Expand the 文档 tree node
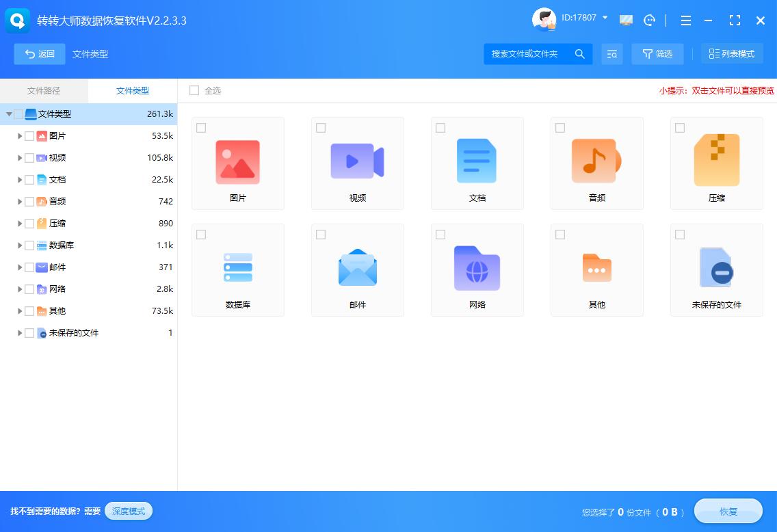This screenshot has height=532, width=777. coord(19,179)
